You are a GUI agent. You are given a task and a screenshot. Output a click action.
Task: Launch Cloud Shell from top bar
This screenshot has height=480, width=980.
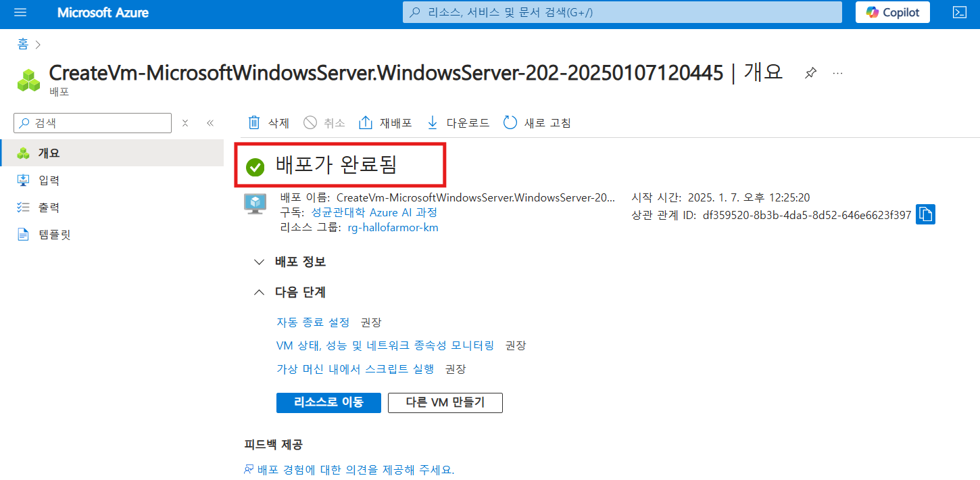[x=958, y=12]
